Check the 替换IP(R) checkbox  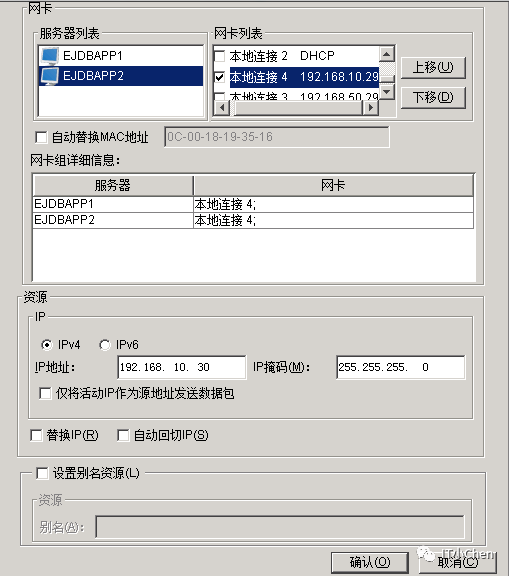pyautogui.click(x=36, y=436)
